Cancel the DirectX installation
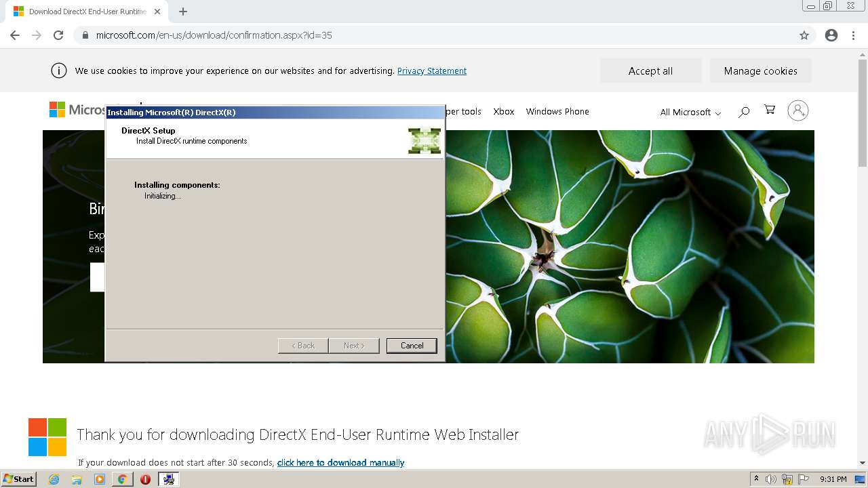Image resolution: width=868 pixels, height=488 pixels. point(412,346)
